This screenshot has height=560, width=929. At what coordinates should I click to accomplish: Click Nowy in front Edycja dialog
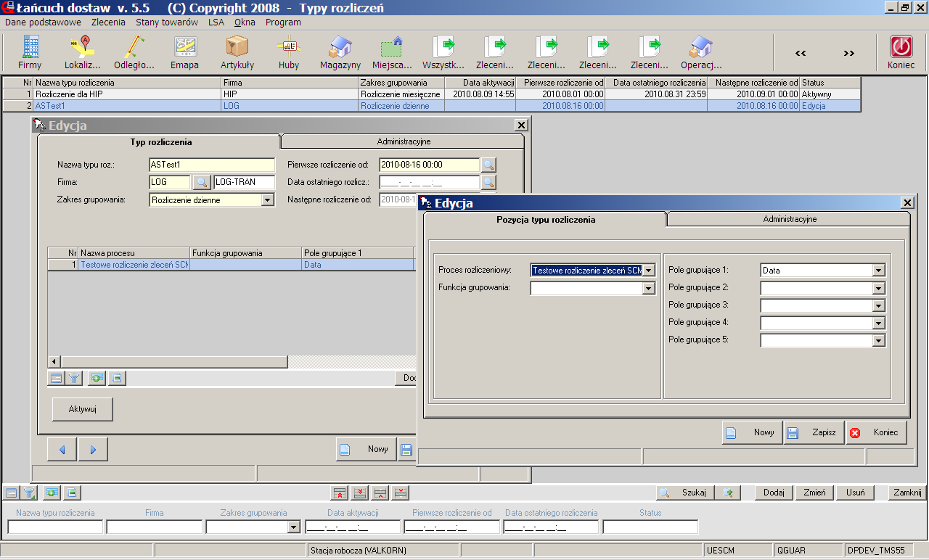point(752,432)
